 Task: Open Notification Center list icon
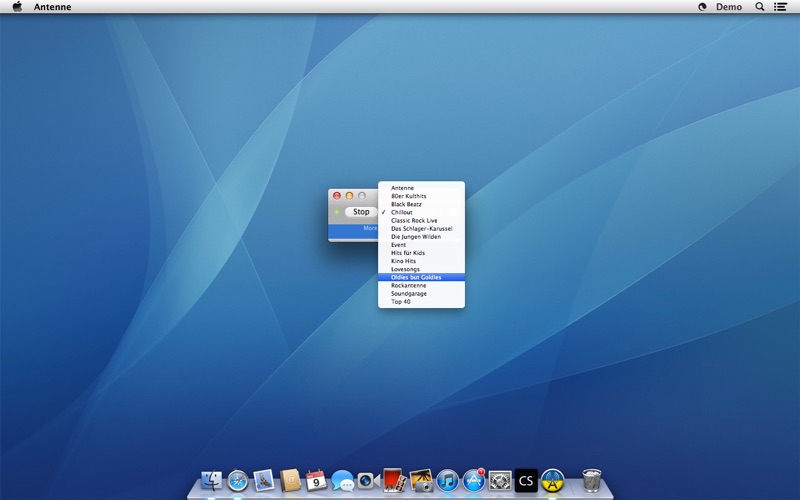pos(780,7)
